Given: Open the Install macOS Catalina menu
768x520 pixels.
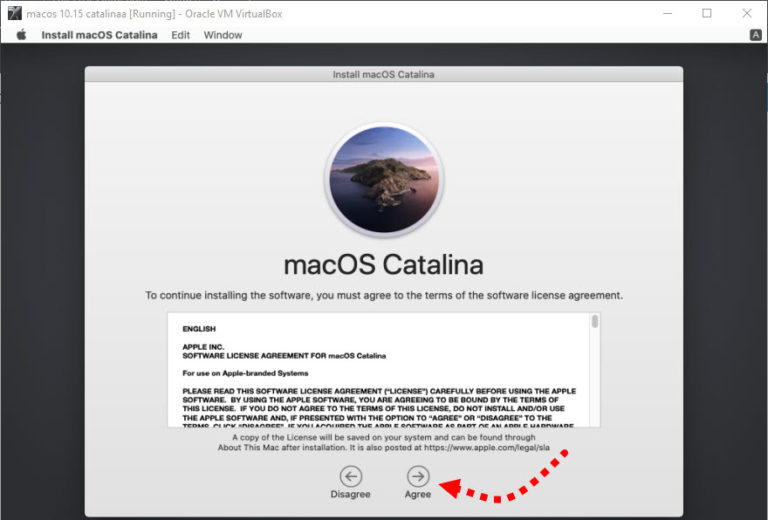Looking at the screenshot, I should click(x=99, y=35).
